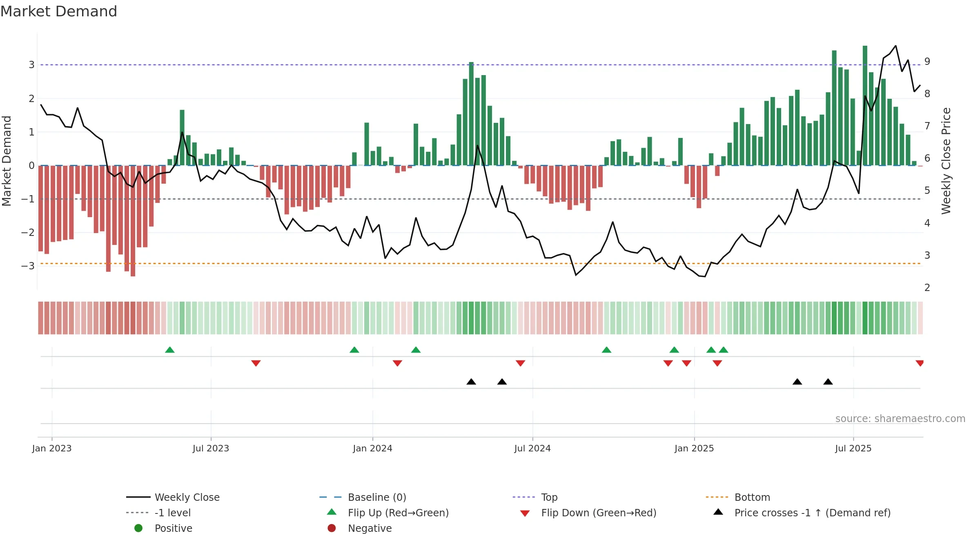Click the tallest green demand bar in 2025
This screenshot has height=551, width=980.
[865, 105]
